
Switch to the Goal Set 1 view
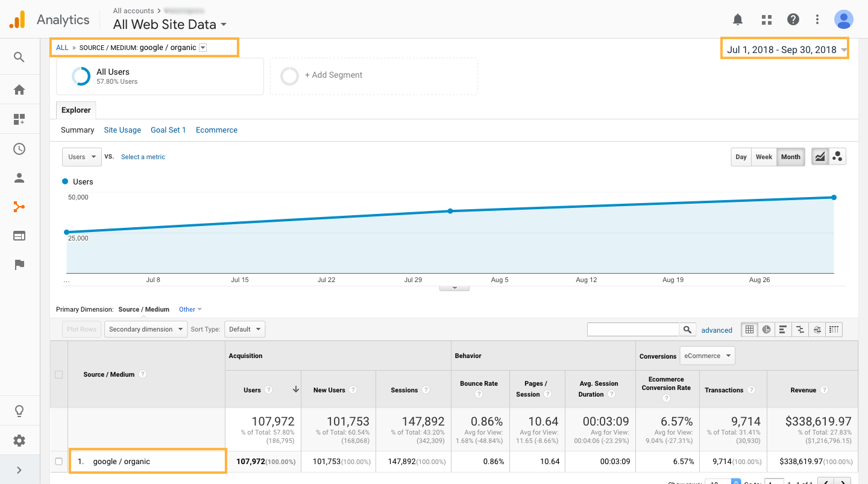(x=168, y=130)
